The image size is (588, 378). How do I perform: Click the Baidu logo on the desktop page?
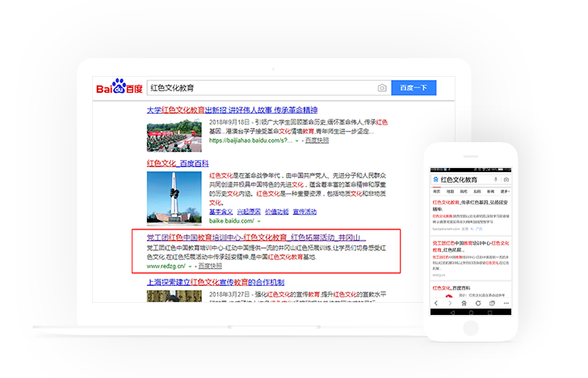118,87
